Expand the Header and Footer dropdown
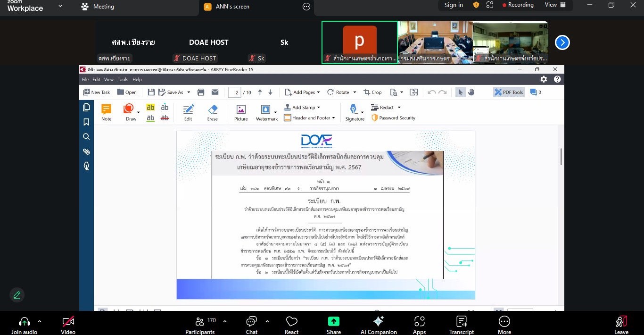 coord(333,118)
